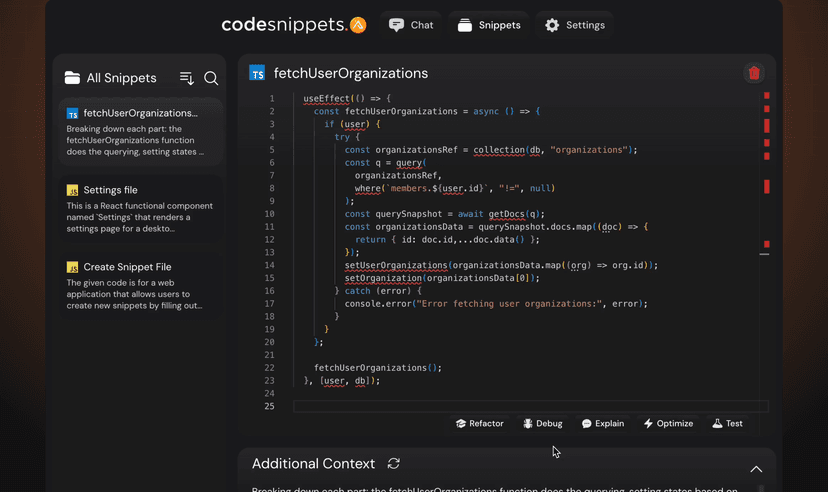Open the Settings file snippet

[140, 209]
